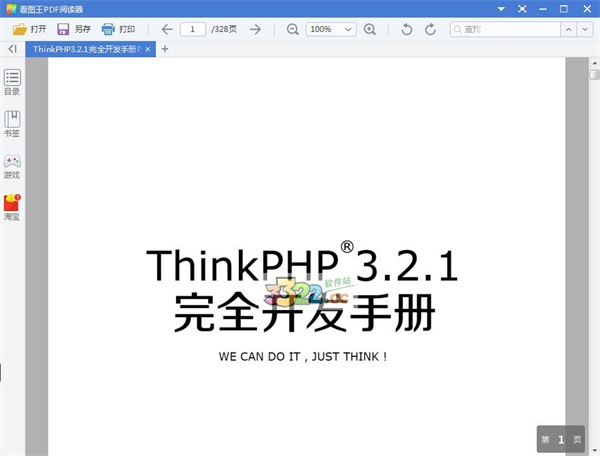
Task: Rotate the page counterclockwise
Action: tap(407, 29)
